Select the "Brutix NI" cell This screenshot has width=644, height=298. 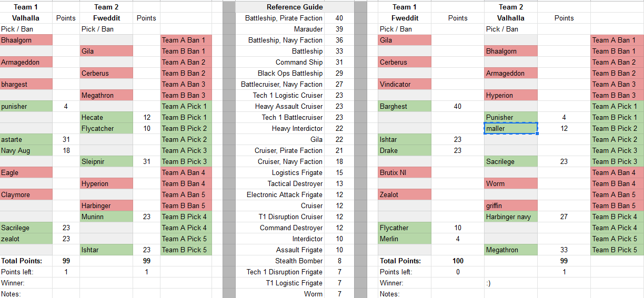pyautogui.click(x=404, y=172)
